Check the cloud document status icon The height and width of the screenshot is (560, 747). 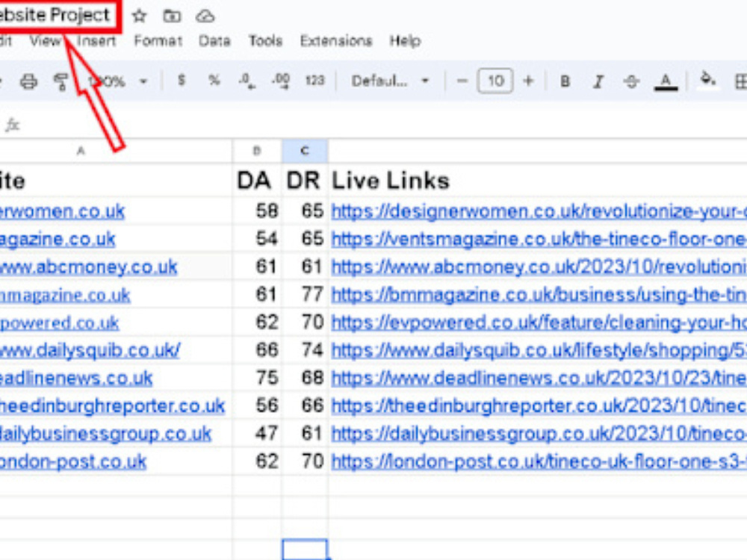click(205, 16)
